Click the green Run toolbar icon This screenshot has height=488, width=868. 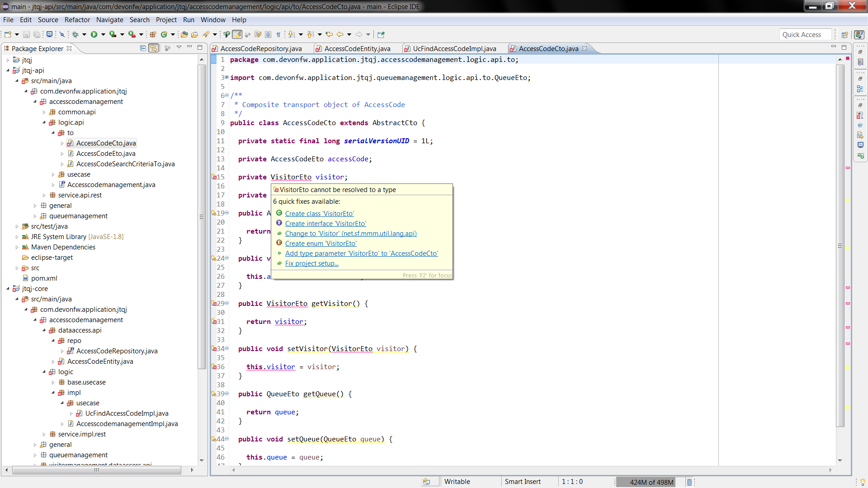tap(95, 34)
